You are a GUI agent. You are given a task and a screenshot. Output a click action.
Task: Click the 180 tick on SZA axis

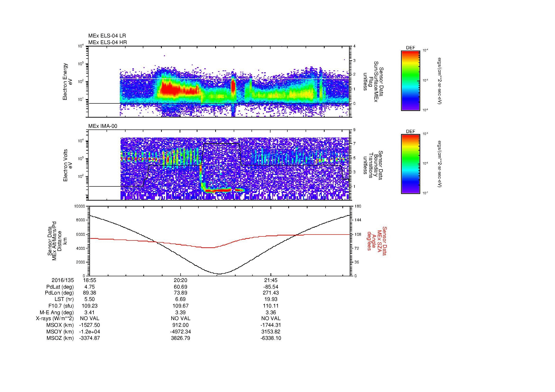click(358, 206)
